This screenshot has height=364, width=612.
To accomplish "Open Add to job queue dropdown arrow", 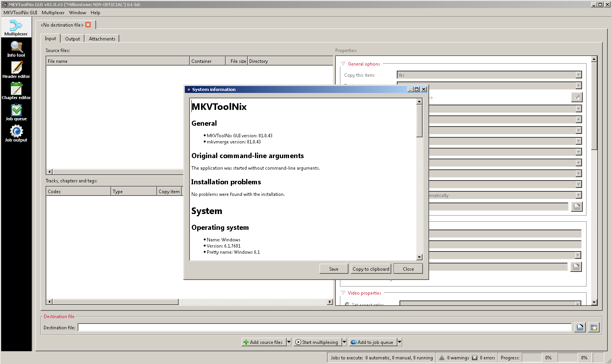I will [400, 342].
